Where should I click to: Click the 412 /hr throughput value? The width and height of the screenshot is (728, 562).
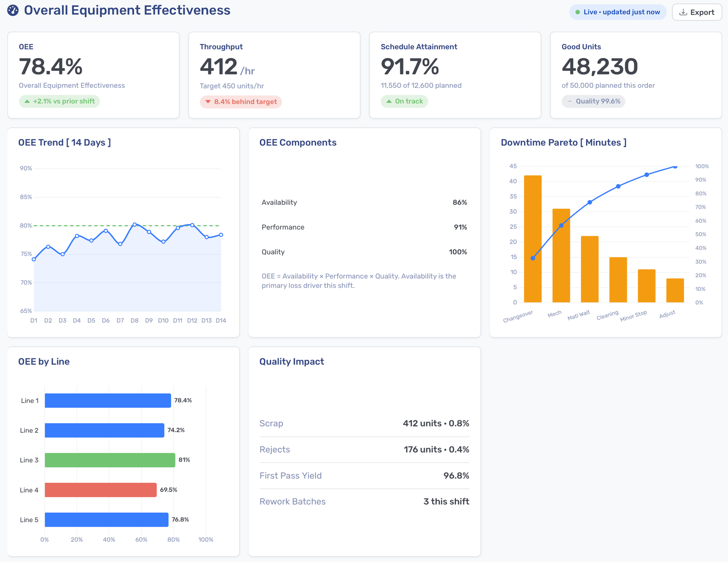pyautogui.click(x=227, y=67)
